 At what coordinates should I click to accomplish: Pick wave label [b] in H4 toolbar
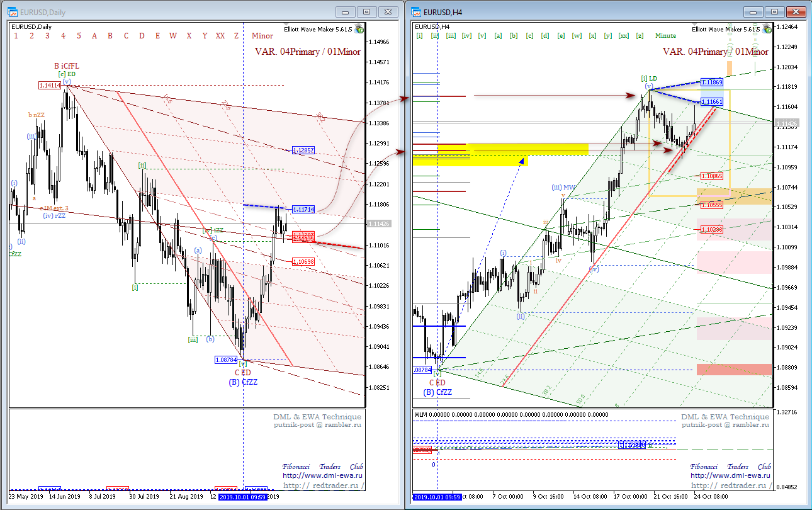514,36
